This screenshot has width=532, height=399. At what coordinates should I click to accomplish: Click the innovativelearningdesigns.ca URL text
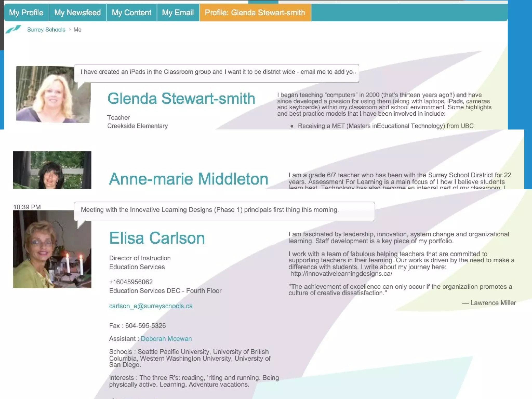tap(341, 274)
